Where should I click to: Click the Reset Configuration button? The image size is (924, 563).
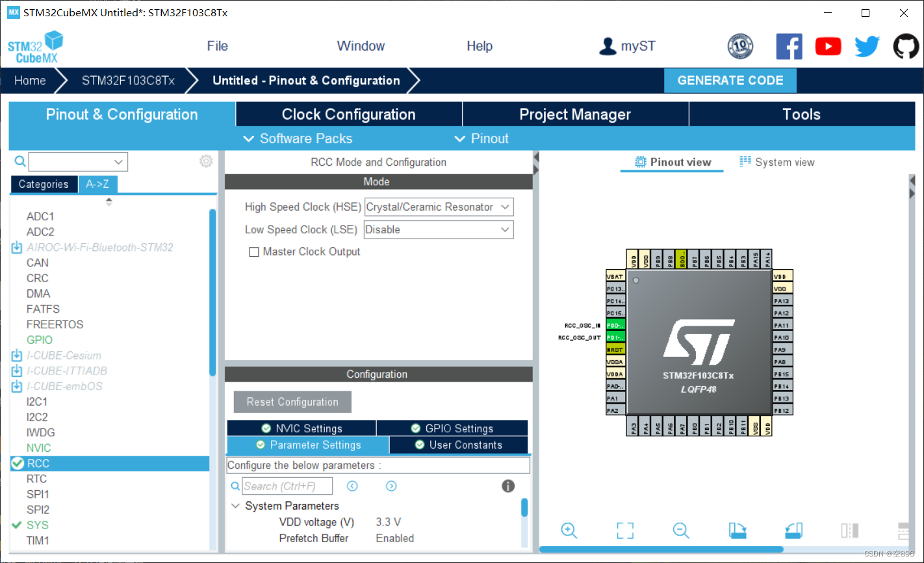[292, 402]
